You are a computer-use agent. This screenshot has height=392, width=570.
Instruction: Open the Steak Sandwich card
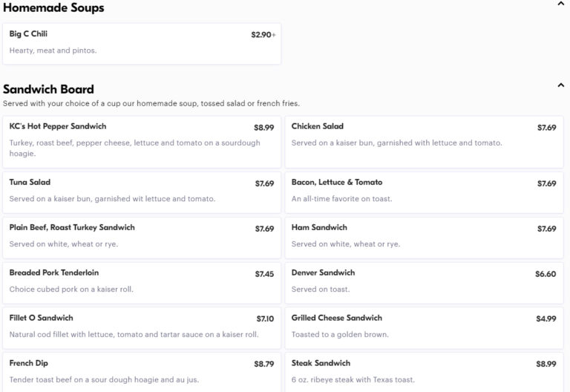(424, 373)
